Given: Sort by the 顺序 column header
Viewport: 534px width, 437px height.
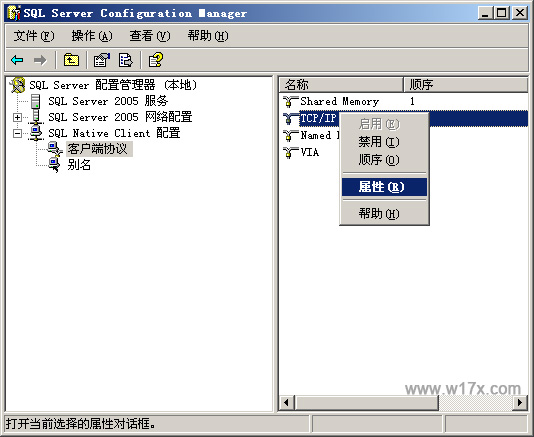Looking at the screenshot, I should click(465, 84).
